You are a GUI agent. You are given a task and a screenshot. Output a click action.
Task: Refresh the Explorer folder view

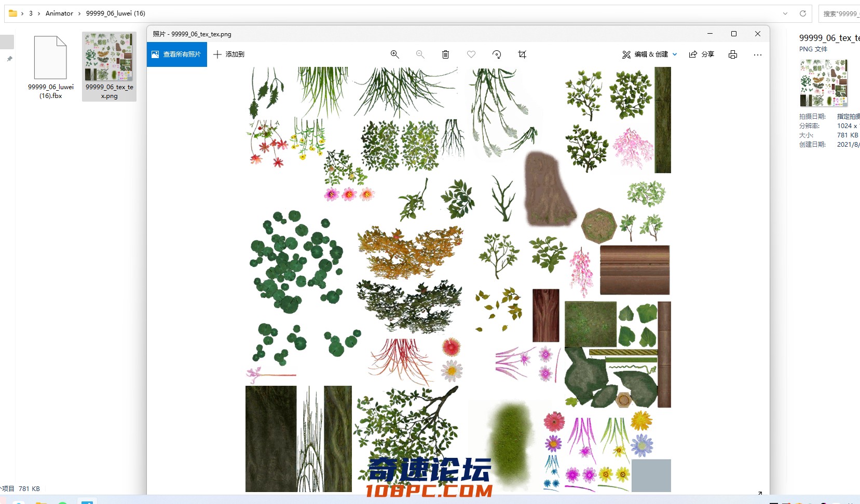pos(803,13)
